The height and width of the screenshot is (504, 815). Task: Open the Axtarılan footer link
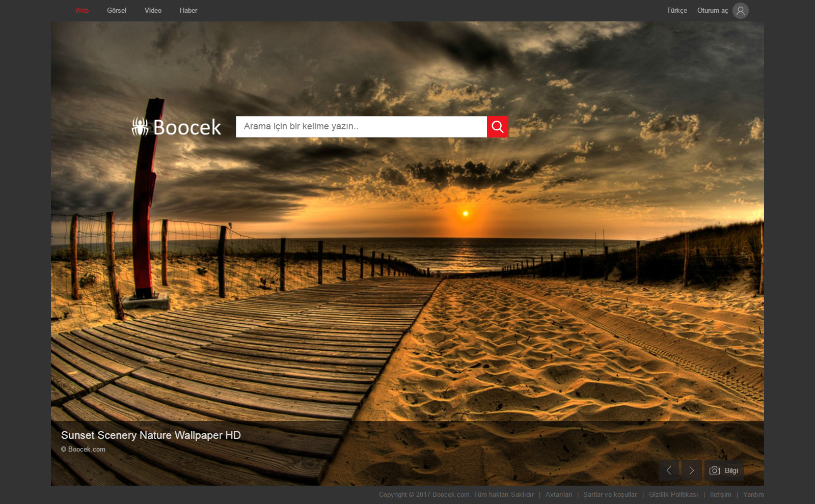558,494
